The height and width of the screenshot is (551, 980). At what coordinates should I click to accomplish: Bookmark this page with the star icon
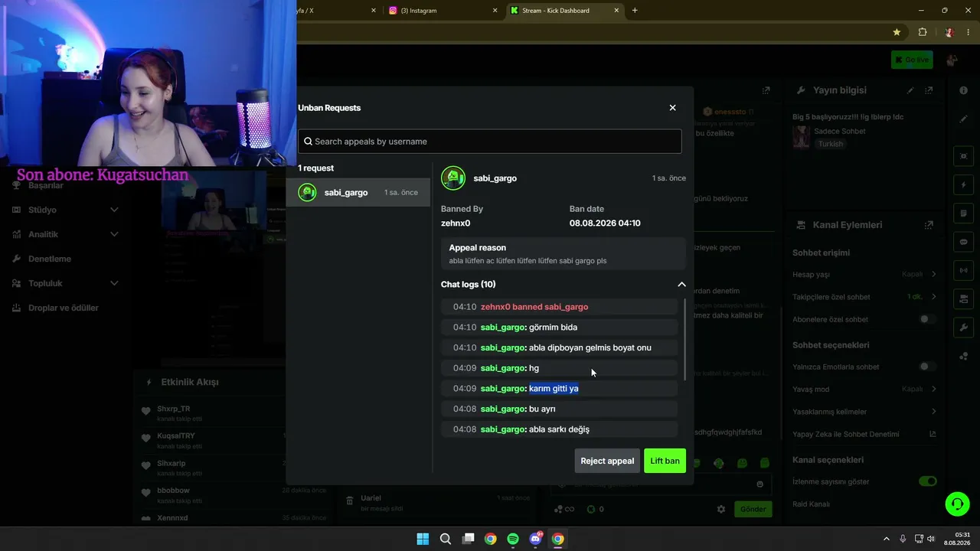tap(897, 32)
